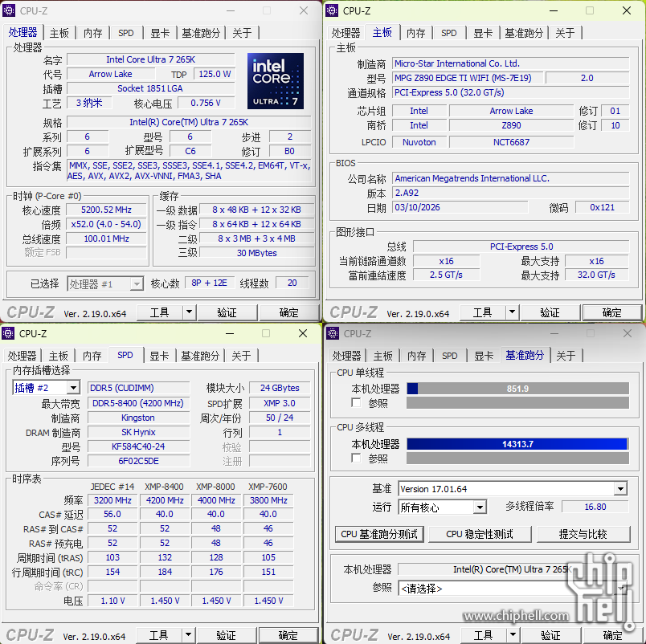Click the CPU-Z icon on the benchmark window
This screenshot has height=644, width=646.
(331, 333)
